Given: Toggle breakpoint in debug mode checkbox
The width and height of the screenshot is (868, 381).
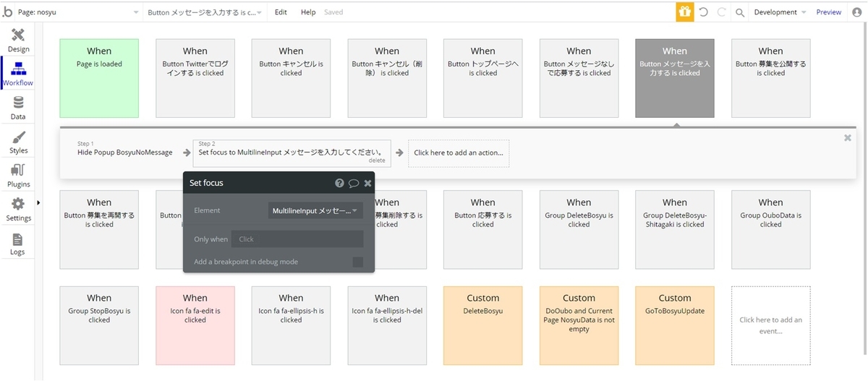Looking at the screenshot, I should 357,262.
